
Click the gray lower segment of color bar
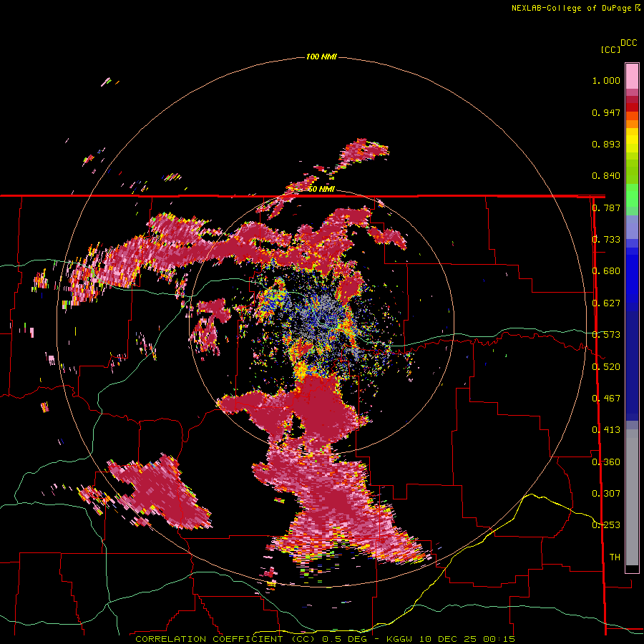click(632, 497)
